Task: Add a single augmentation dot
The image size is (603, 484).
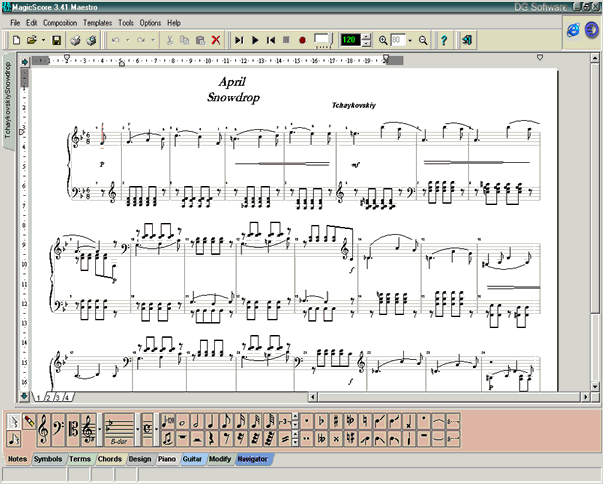Action: click(306, 422)
